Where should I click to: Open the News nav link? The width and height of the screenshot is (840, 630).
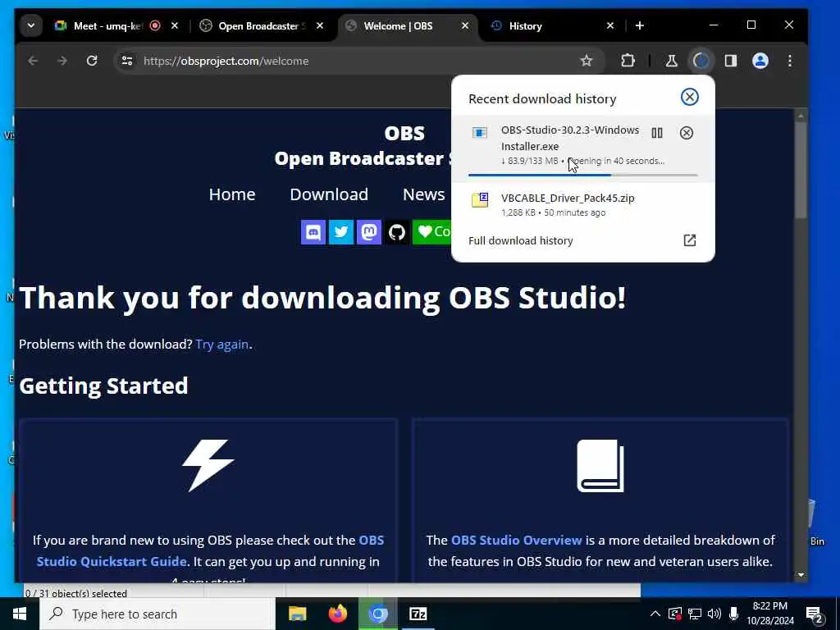[424, 194]
